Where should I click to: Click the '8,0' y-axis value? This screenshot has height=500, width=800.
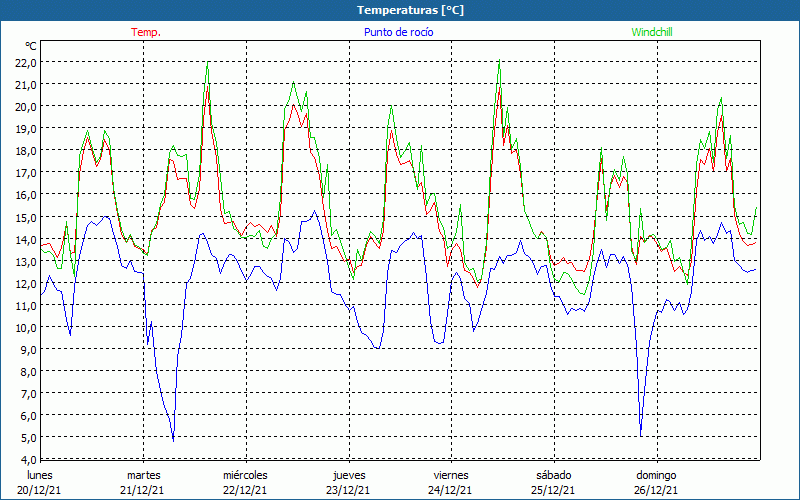pos(29,372)
